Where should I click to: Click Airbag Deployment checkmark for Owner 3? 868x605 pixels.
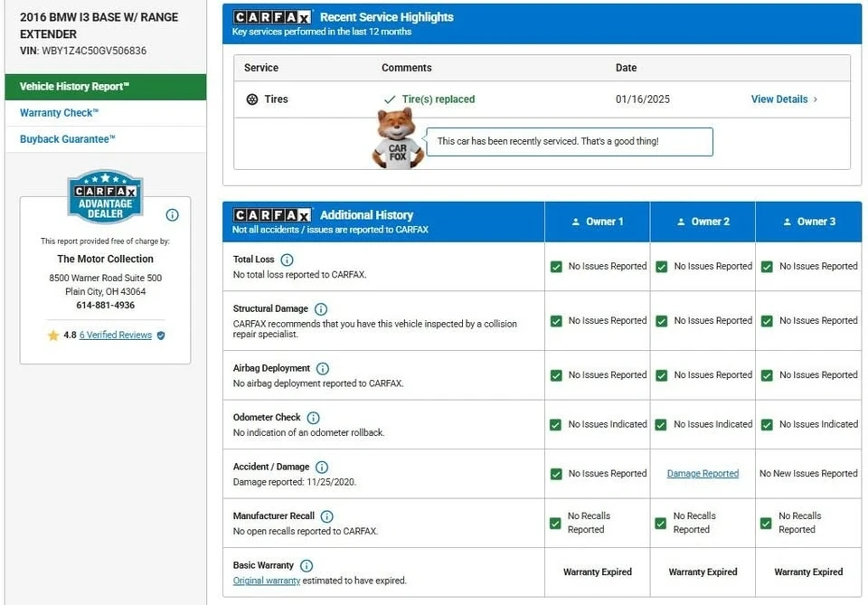pos(767,375)
